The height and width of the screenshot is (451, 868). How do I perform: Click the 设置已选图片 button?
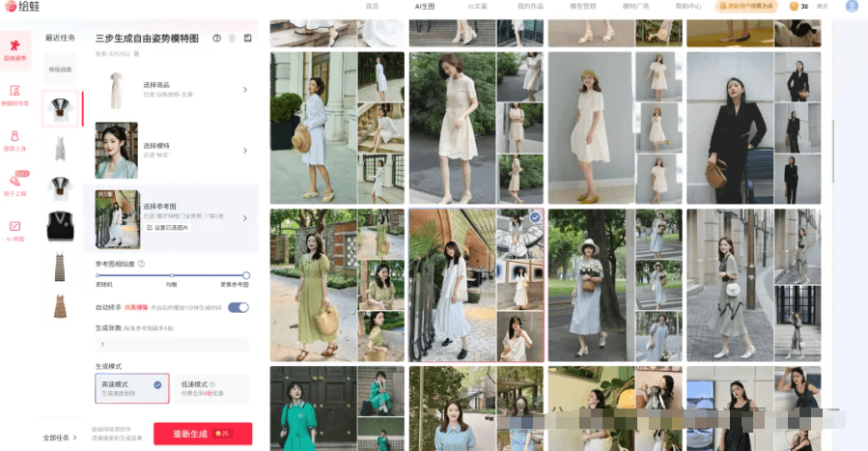pos(168,228)
